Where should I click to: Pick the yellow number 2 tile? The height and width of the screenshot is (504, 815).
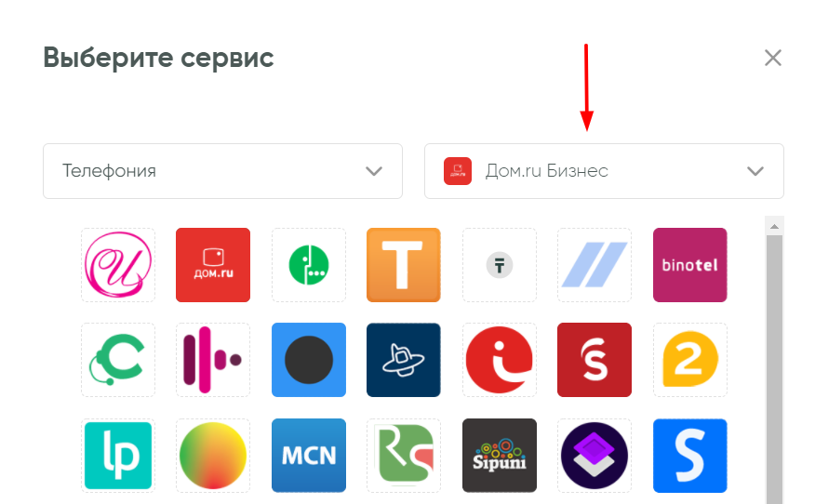(x=689, y=360)
